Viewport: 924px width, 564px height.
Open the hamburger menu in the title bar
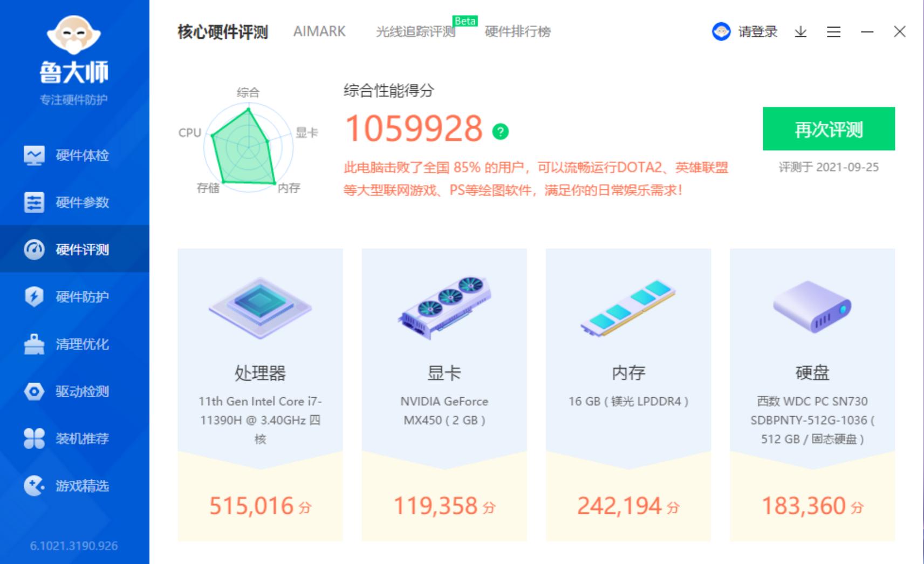click(833, 32)
